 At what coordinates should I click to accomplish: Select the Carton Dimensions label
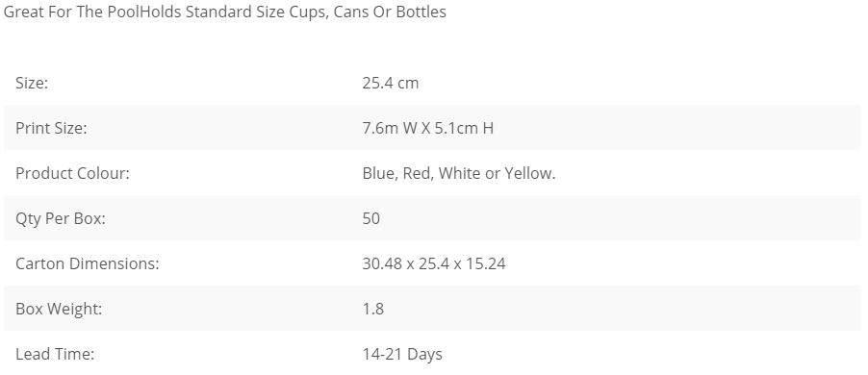pos(87,263)
